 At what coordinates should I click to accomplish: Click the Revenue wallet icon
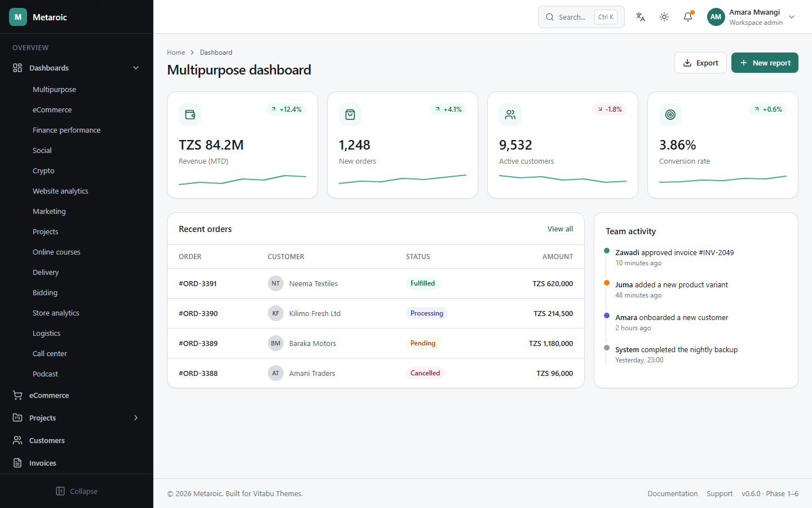click(x=190, y=115)
